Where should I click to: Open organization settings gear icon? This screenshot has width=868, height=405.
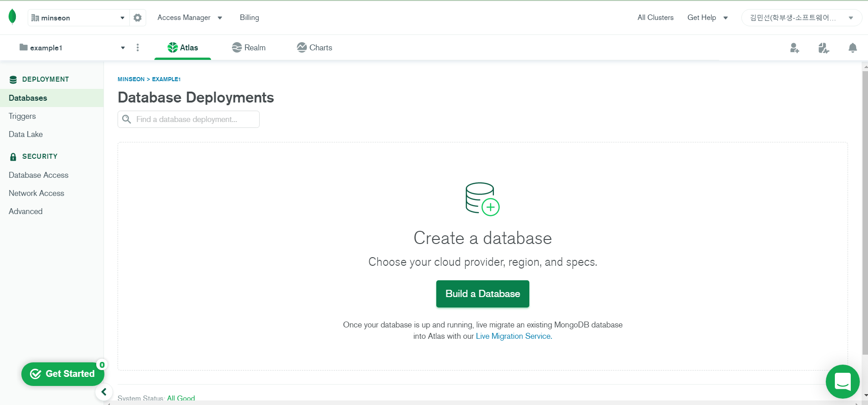coord(138,18)
